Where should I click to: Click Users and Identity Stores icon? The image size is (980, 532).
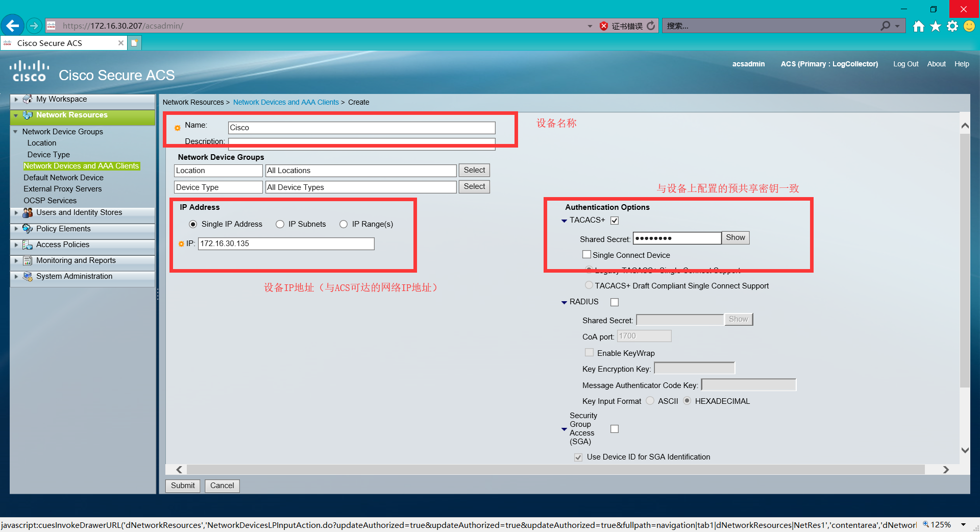point(28,212)
